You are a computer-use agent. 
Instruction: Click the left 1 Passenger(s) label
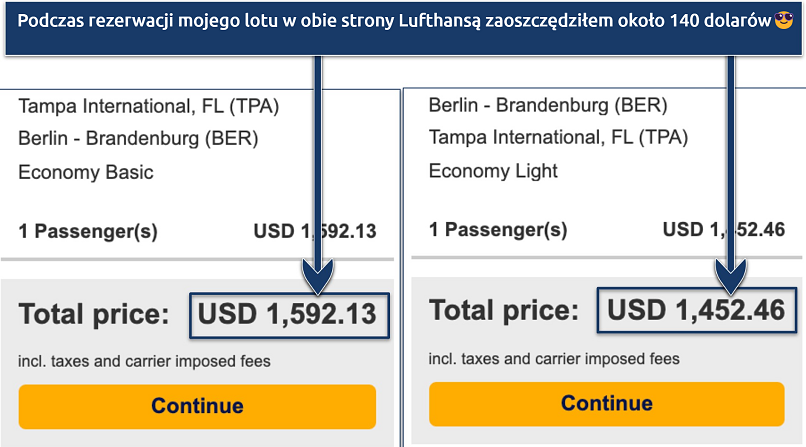coord(88,231)
